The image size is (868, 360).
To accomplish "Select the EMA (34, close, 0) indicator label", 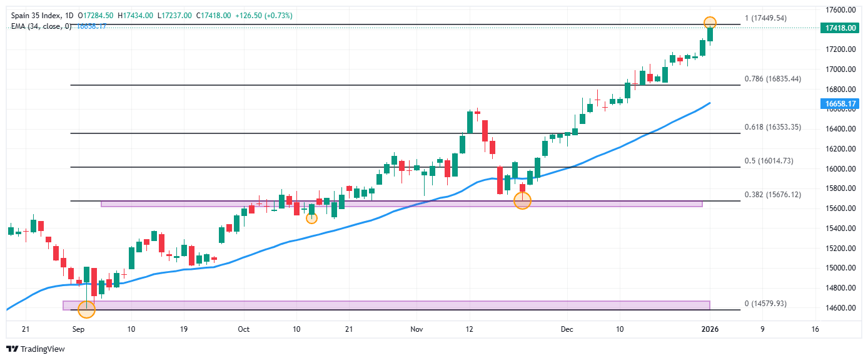I will point(41,26).
